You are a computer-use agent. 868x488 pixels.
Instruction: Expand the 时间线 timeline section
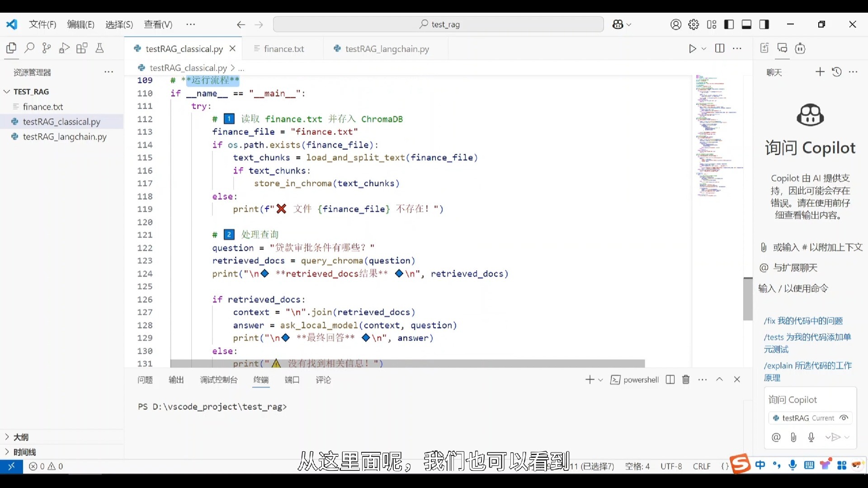[x=24, y=452]
